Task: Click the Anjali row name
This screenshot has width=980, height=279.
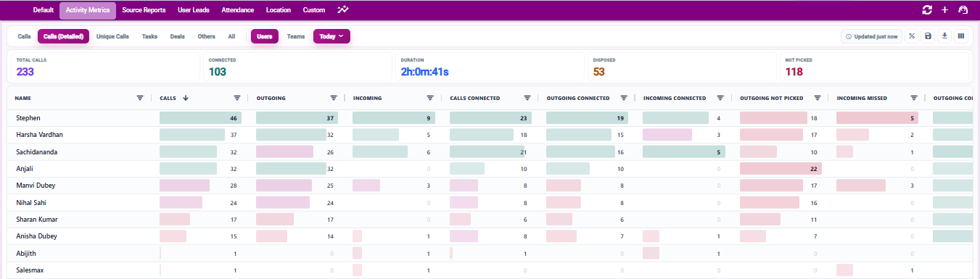Action: [25, 169]
